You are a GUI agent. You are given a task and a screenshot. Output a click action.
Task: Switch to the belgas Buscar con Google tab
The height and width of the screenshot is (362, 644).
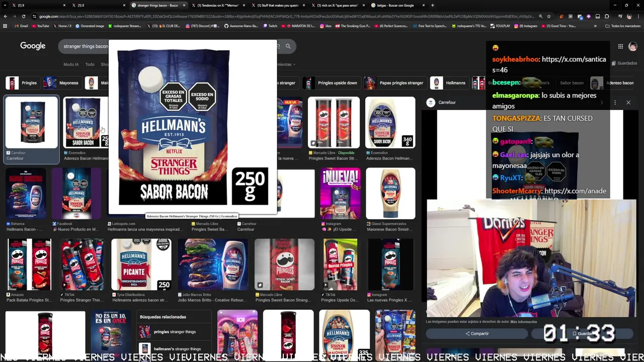(x=399, y=5)
